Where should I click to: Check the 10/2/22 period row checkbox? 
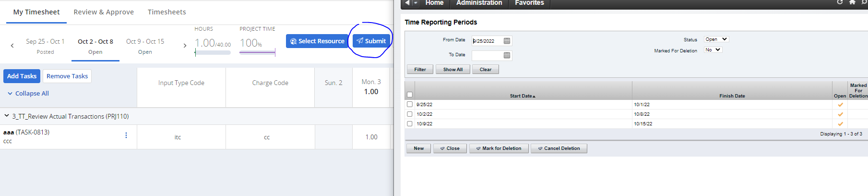click(x=410, y=114)
